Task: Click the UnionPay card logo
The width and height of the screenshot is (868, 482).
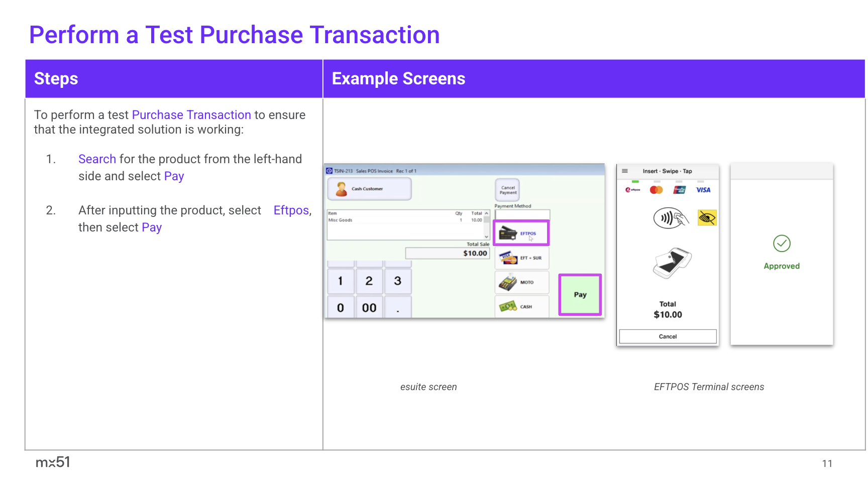Action: click(x=680, y=190)
